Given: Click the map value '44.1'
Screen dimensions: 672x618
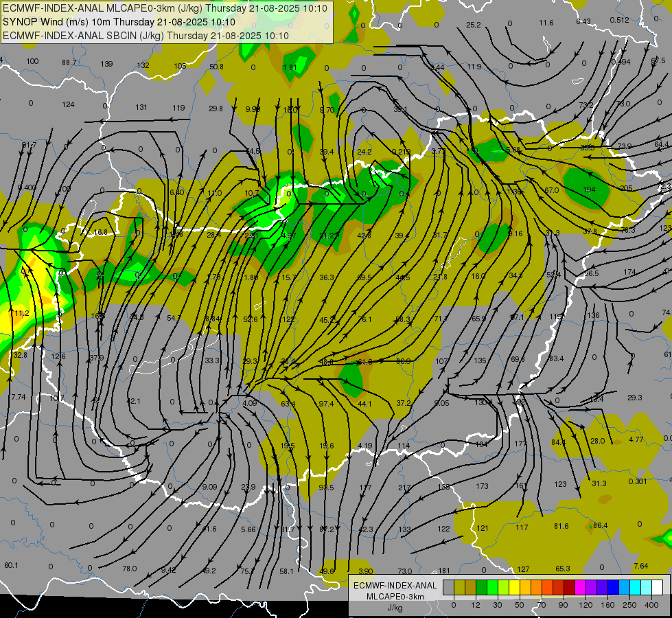Looking at the screenshot, I should pyautogui.click(x=364, y=404).
